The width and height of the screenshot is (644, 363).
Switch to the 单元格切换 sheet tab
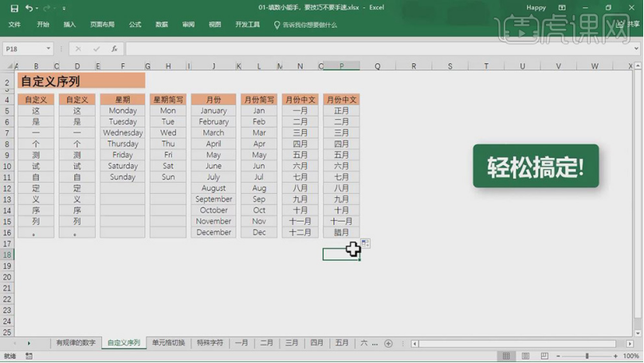[x=168, y=343]
